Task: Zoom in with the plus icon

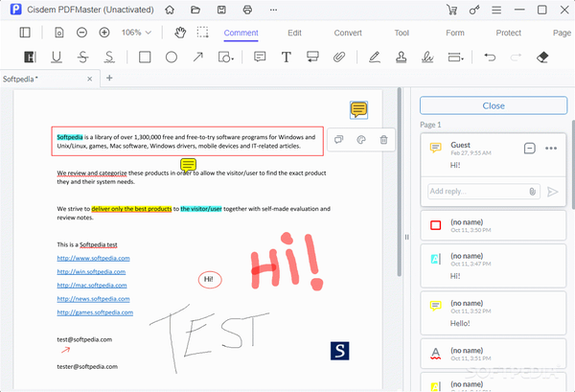Action: (x=104, y=33)
